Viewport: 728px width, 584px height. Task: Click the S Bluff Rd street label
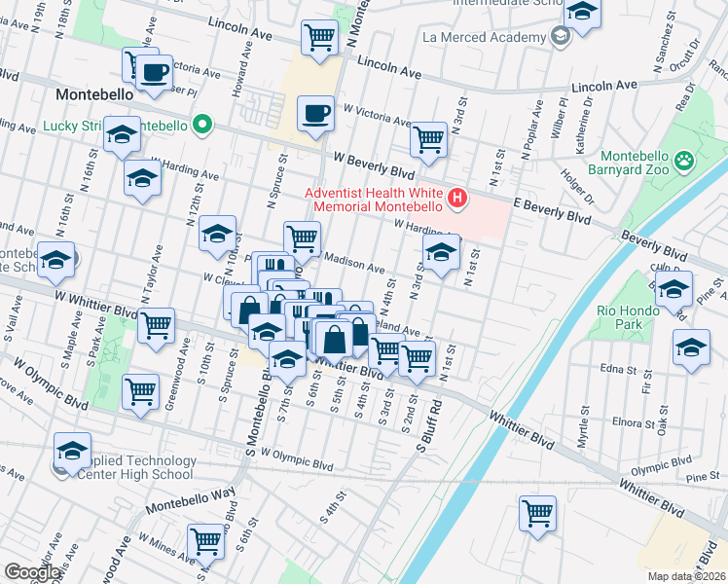click(430, 427)
